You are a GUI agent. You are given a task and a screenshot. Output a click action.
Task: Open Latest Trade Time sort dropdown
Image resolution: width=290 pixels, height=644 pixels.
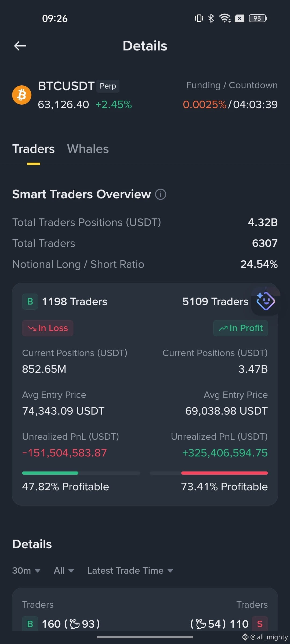[x=130, y=570]
